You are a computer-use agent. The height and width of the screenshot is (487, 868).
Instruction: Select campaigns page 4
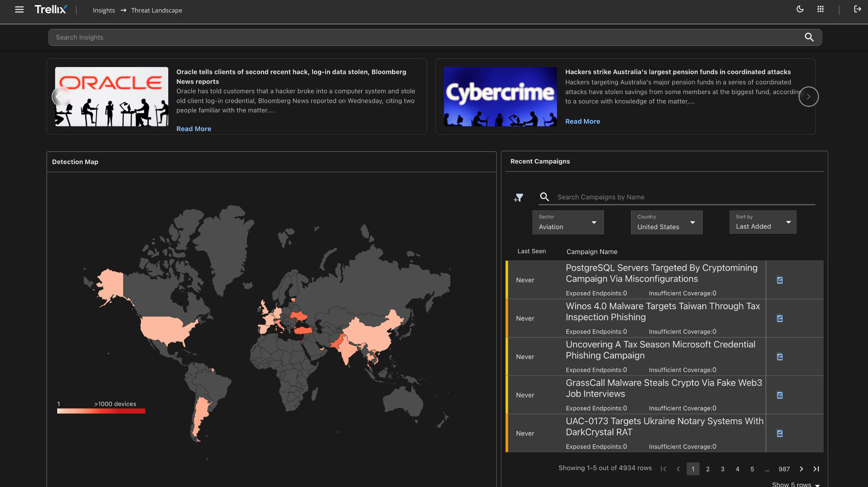[x=737, y=469]
